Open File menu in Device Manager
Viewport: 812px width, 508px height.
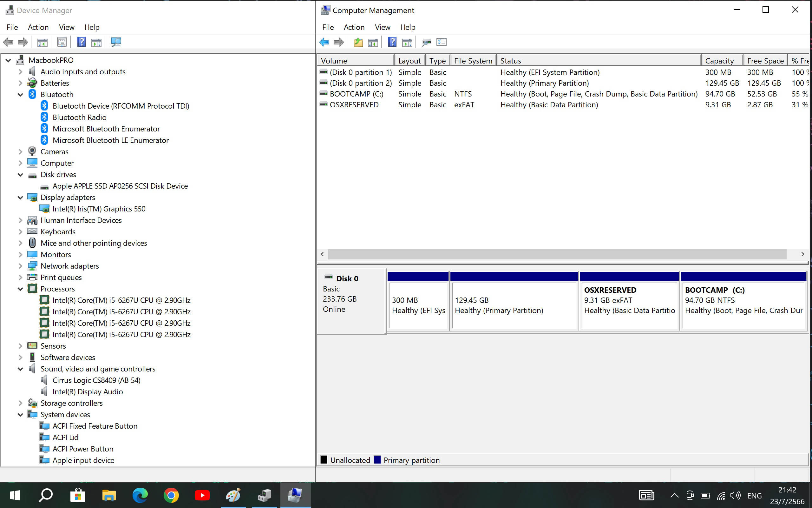pyautogui.click(x=12, y=27)
